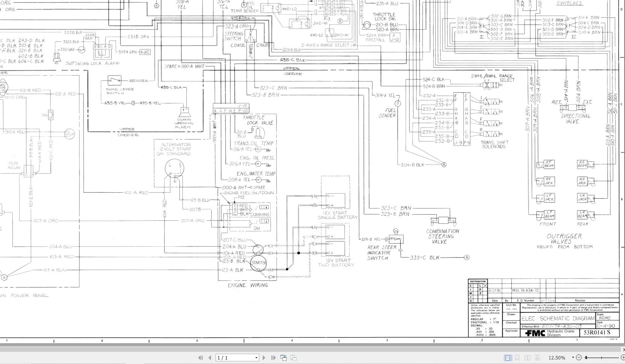Click the zoom in plus button

pos(623,358)
